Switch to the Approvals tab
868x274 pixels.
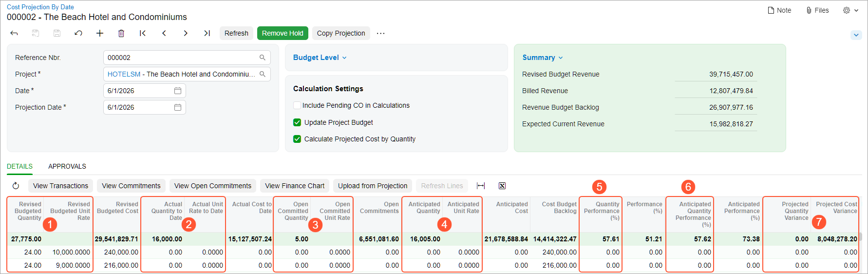pyautogui.click(x=67, y=166)
